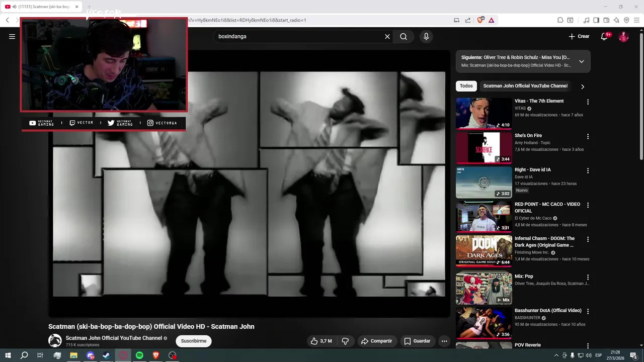Like the video with 3,7 M button

[321, 341]
